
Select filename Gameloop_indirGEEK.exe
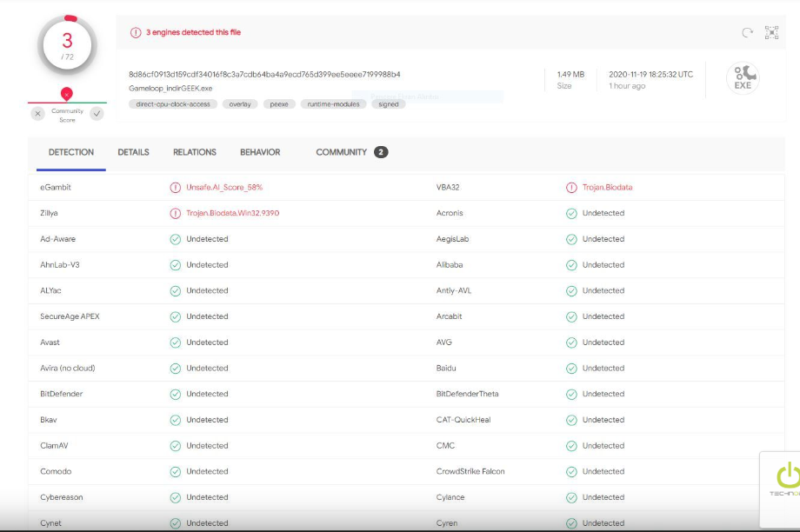tap(170, 89)
